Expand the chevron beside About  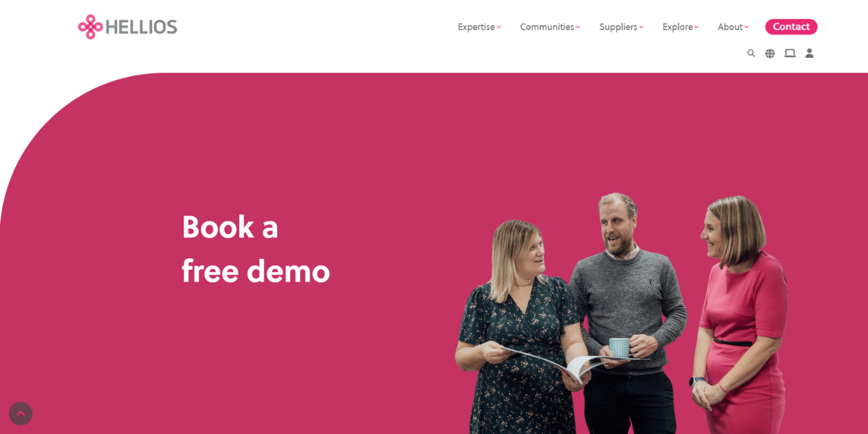pyautogui.click(x=746, y=27)
